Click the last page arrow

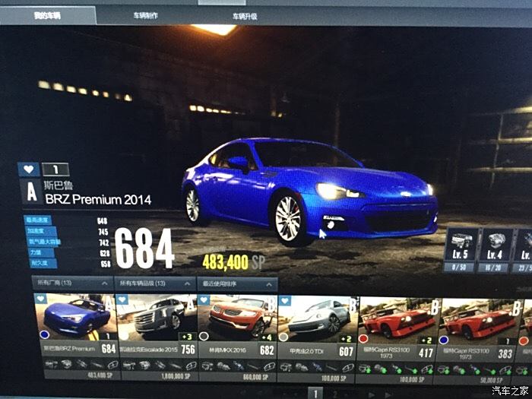tap(388, 394)
